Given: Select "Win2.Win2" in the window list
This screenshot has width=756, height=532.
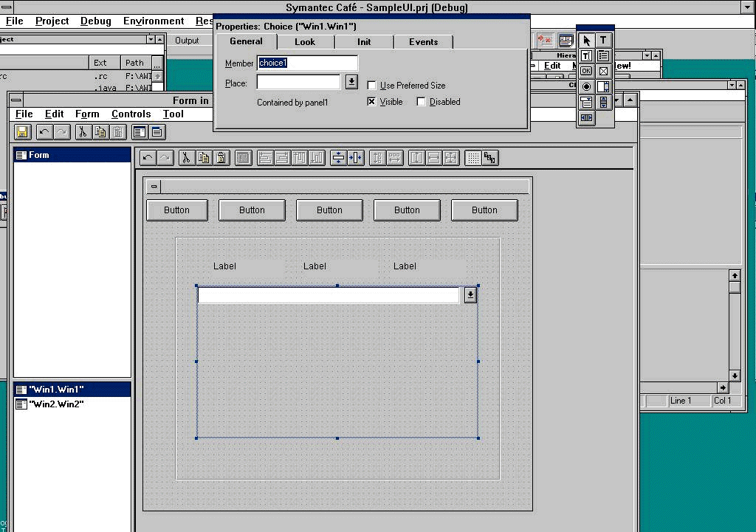Looking at the screenshot, I should (x=56, y=404).
